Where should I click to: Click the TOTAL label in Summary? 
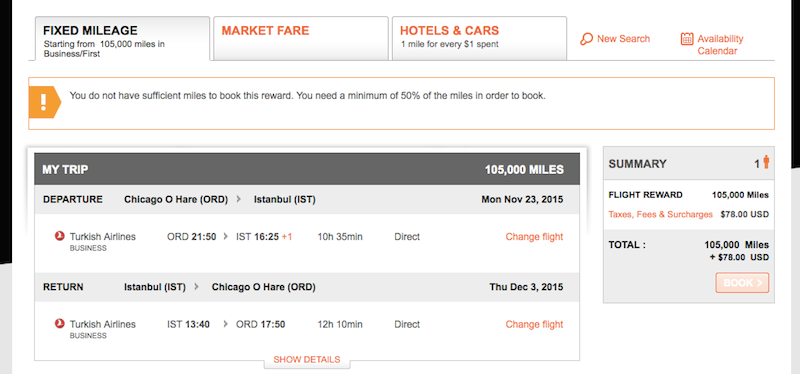(627, 245)
